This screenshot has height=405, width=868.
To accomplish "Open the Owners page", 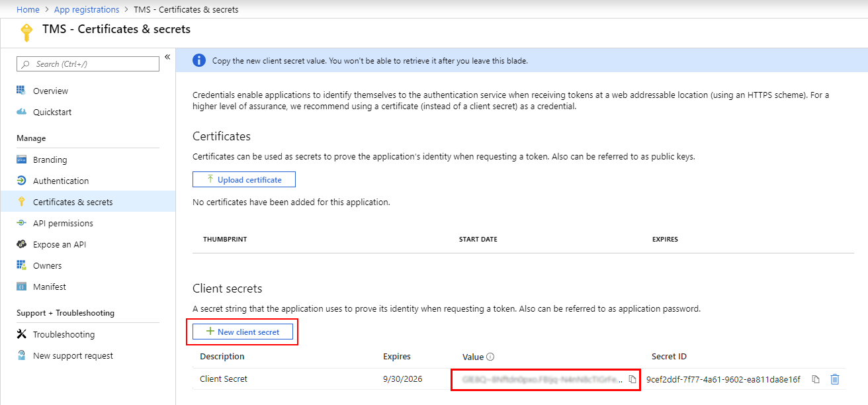I will point(47,266).
